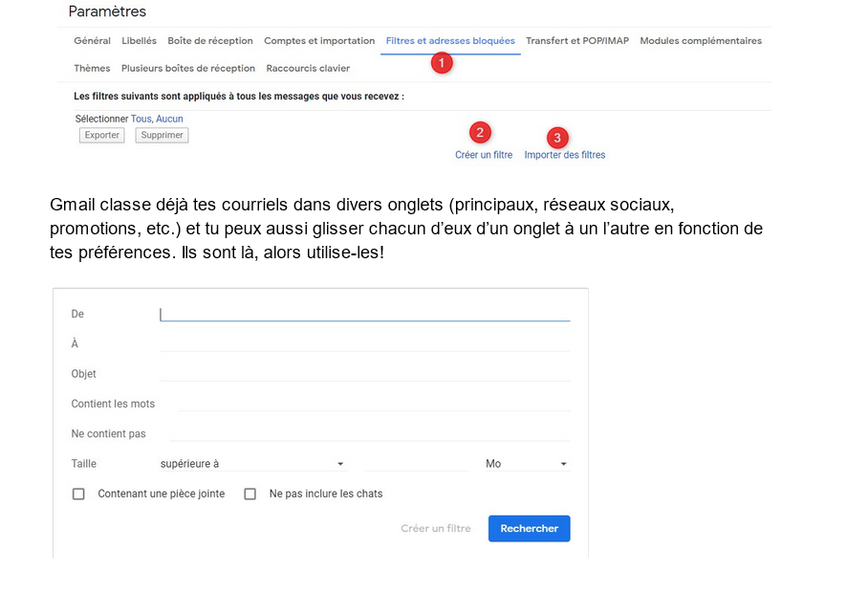Image resolution: width=868 pixels, height=593 pixels.
Task: Click 'Importer des filtres' link
Action: point(564,155)
